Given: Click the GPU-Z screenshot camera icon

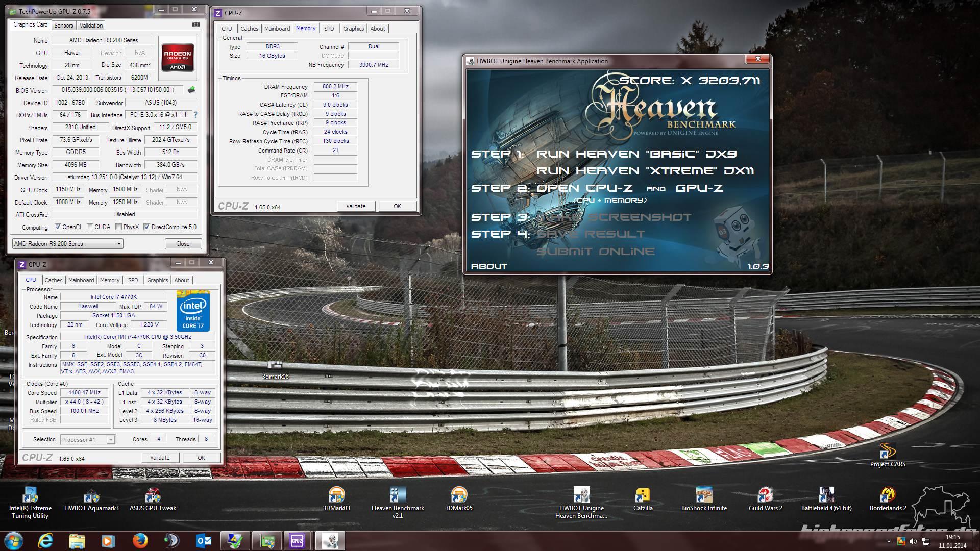Looking at the screenshot, I should click(196, 24).
